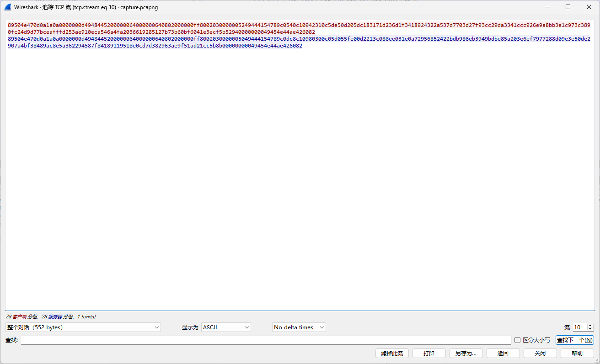
Task: Minimize the Follow TCP Stream window
Action: point(547,7)
